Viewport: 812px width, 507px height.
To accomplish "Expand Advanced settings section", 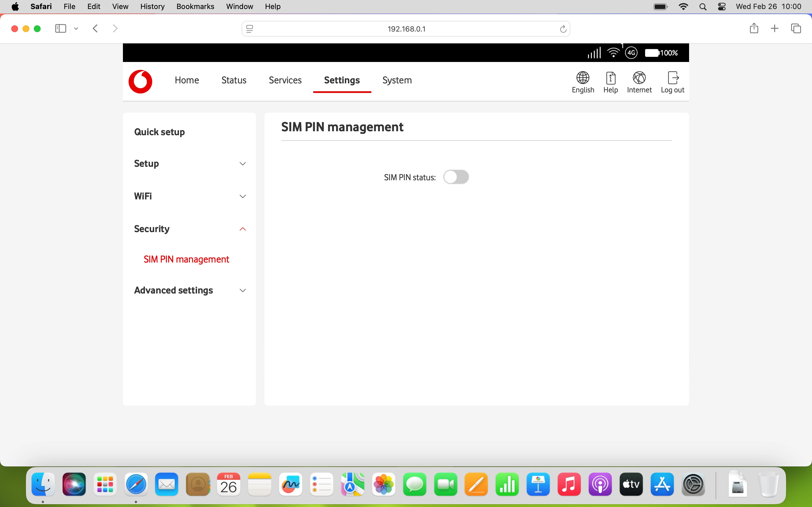I will tap(242, 290).
